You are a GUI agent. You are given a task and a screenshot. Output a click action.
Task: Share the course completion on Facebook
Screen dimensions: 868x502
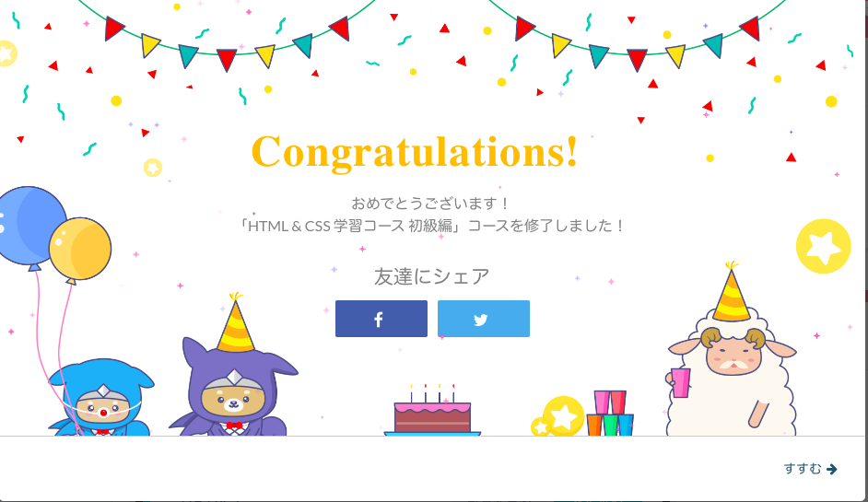tap(381, 319)
